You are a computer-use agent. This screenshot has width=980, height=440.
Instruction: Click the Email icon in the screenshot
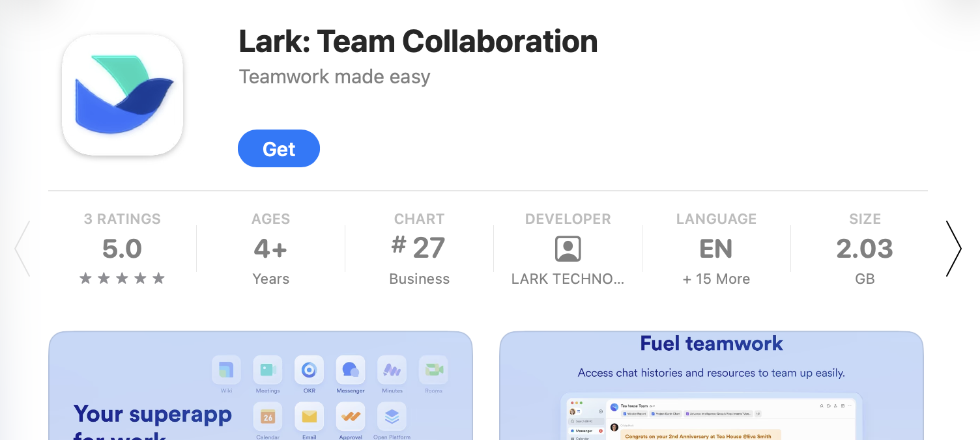click(309, 417)
